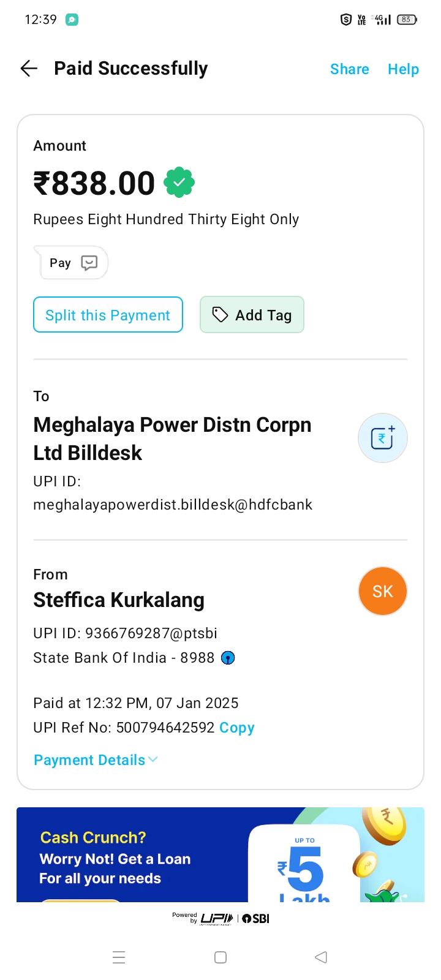The width and height of the screenshot is (441, 980).
Task: Click the State Bank of India logo
Action: pos(228,658)
